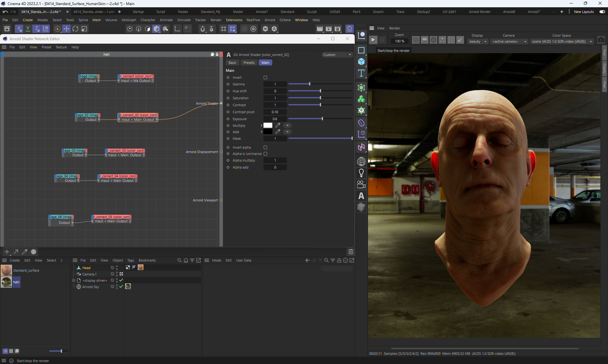The width and height of the screenshot is (608, 364).
Task: Click the Arnold 'A' icon in side palette
Action: [x=361, y=196]
